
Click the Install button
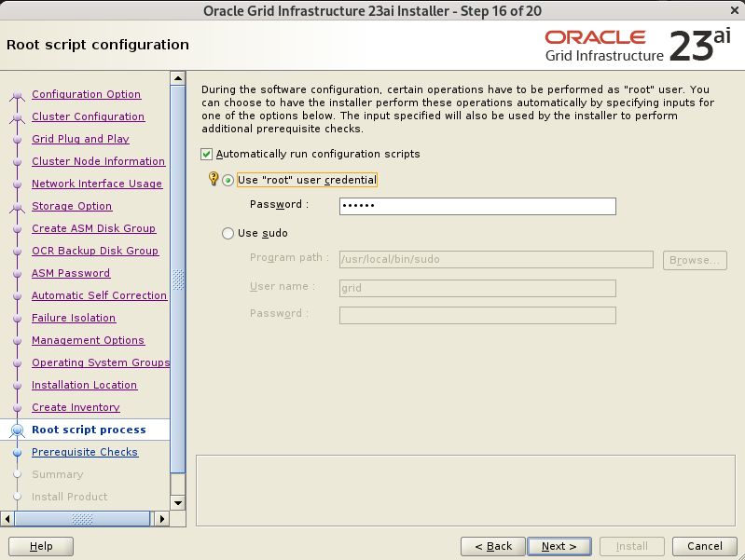[x=632, y=546]
